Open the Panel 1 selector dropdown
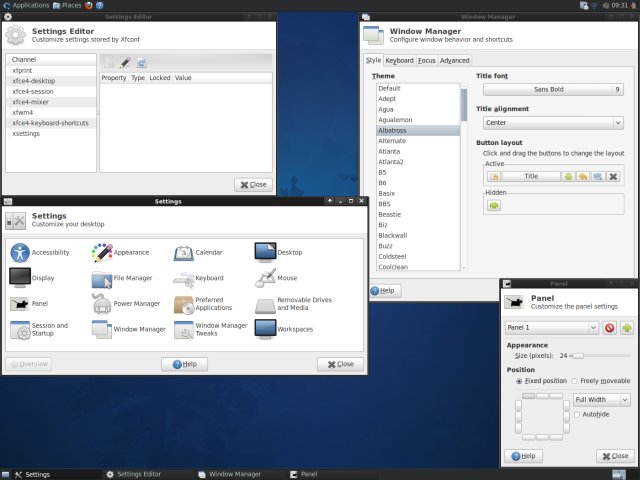The image size is (640, 480). click(x=551, y=328)
